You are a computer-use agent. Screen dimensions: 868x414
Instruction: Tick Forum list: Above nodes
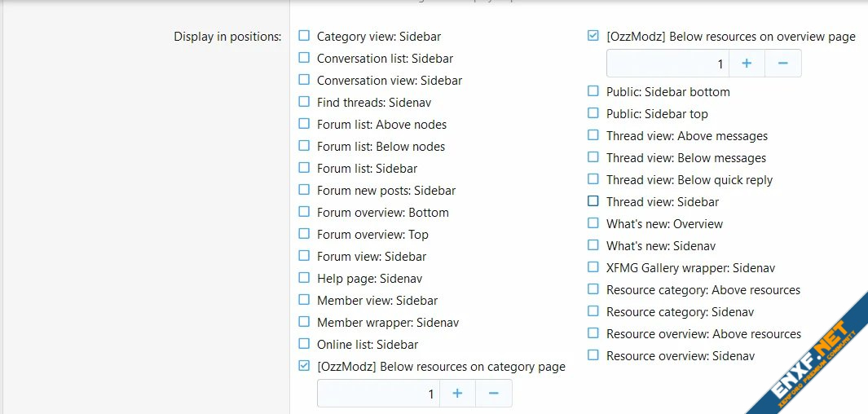click(x=304, y=124)
